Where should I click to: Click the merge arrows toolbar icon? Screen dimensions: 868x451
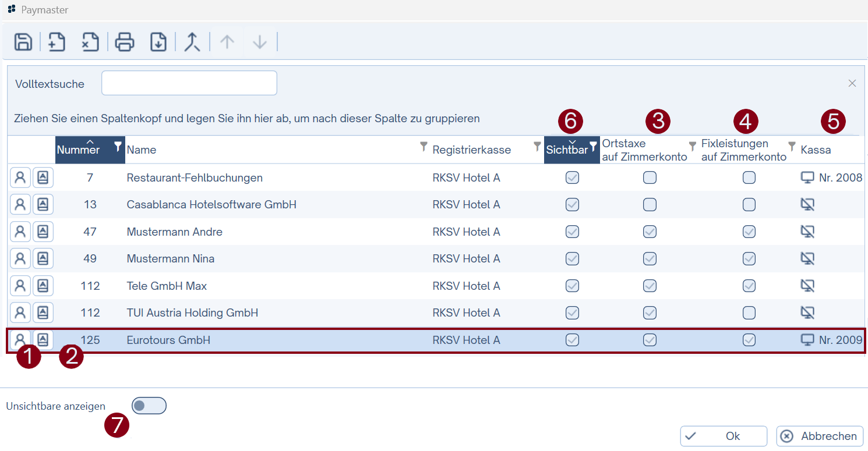click(192, 42)
